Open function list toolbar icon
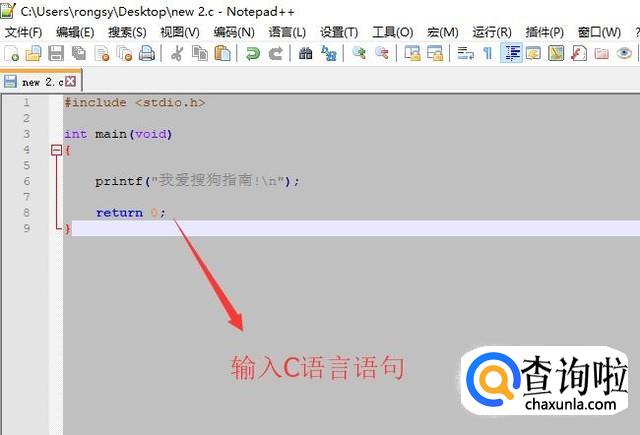Screen dimensions: 640x435 578,53
